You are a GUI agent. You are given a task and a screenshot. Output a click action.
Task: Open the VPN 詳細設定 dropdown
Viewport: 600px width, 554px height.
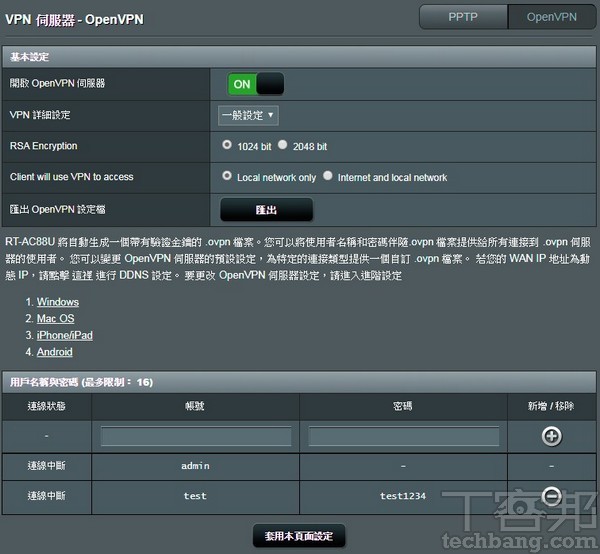tap(248, 115)
